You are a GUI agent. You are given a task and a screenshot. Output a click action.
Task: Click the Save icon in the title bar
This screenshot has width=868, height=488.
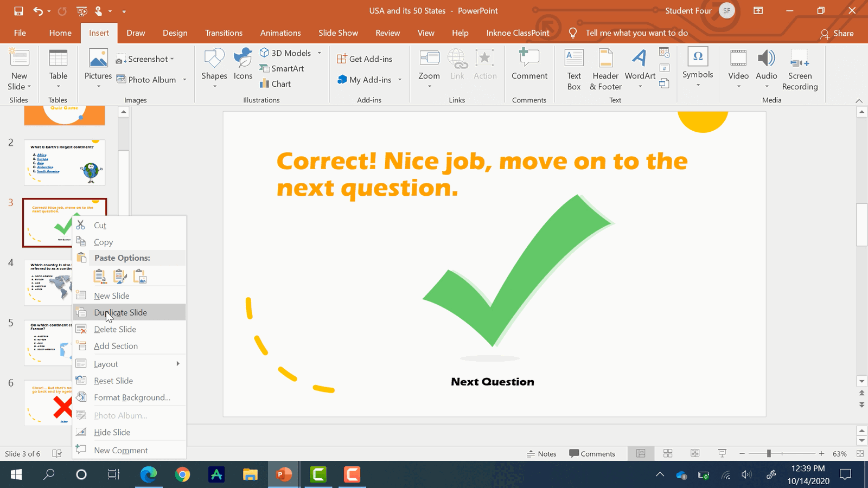point(18,11)
